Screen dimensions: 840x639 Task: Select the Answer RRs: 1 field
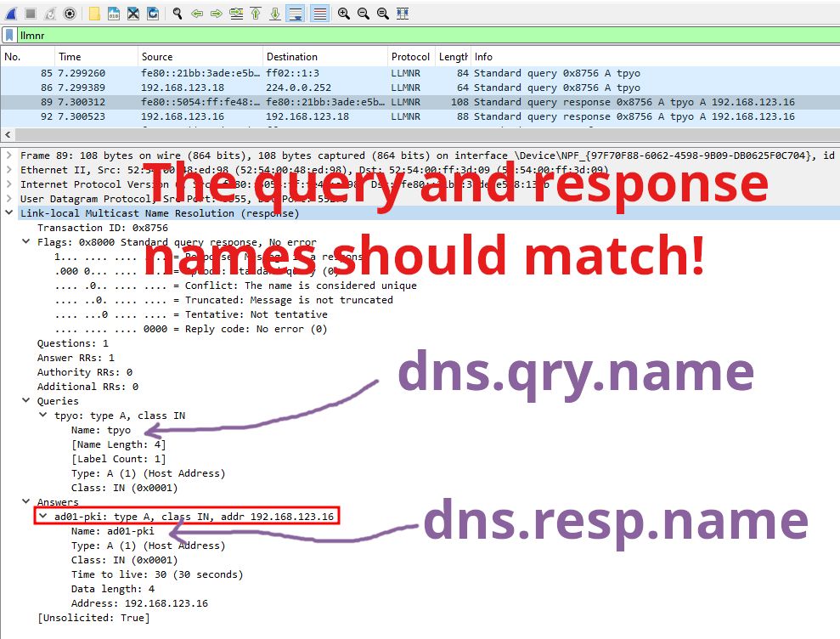(x=76, y=358)
